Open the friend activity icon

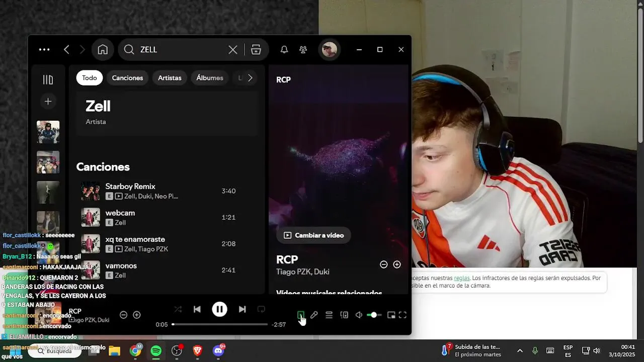coord(303,49)
